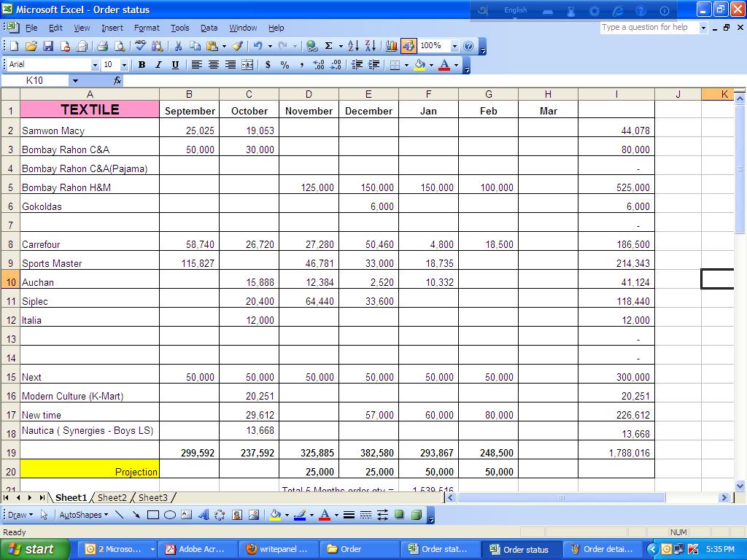Open the Data menu
Screen dimensions: 747x560
[x=209, y=28]
